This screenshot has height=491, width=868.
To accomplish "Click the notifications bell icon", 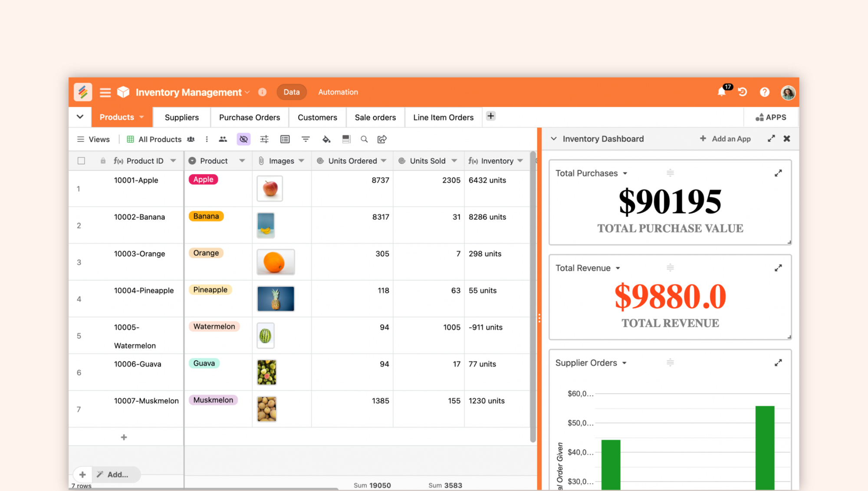I will coord(721,92).
